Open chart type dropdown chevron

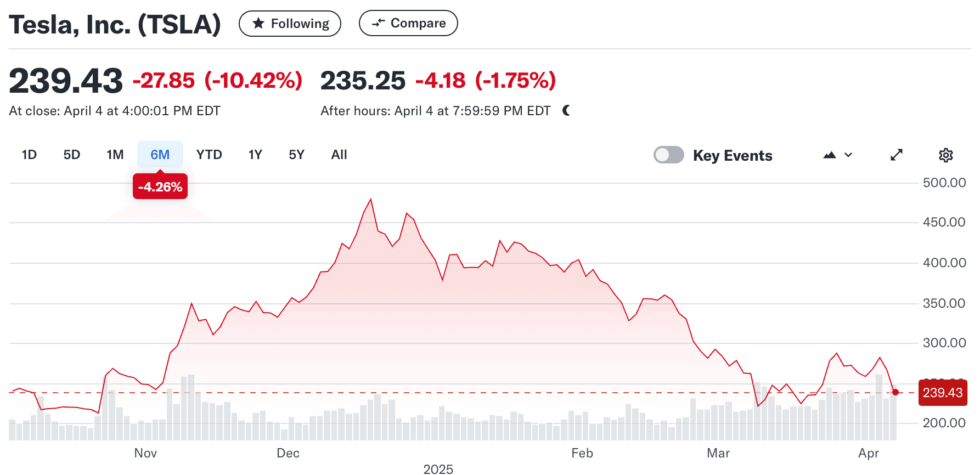[848, 155]
